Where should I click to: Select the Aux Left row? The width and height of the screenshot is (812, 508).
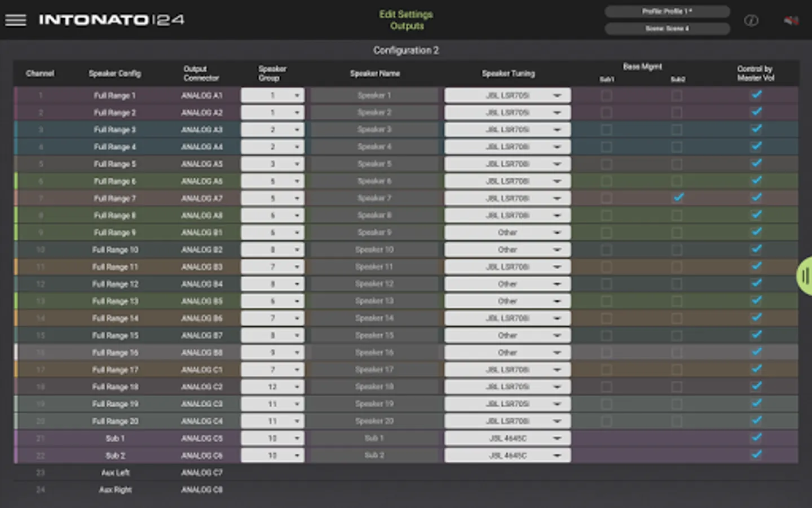pyautogui.click(x=406, y=472)
